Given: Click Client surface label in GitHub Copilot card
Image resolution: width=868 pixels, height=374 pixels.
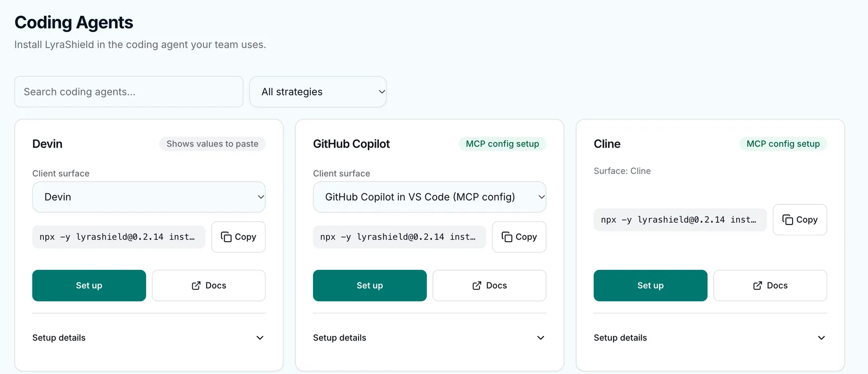Looking at the screenshot, I should (342, 173).
